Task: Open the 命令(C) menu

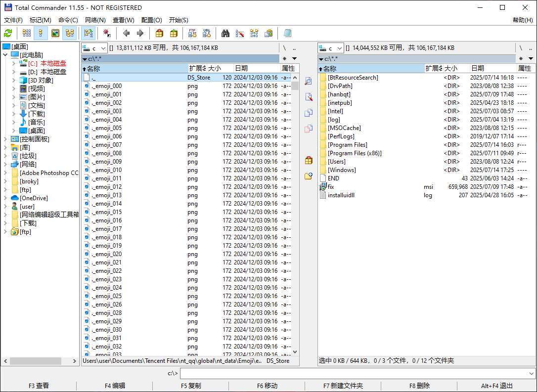Action: pyautogui.click(x=68, y=20)
